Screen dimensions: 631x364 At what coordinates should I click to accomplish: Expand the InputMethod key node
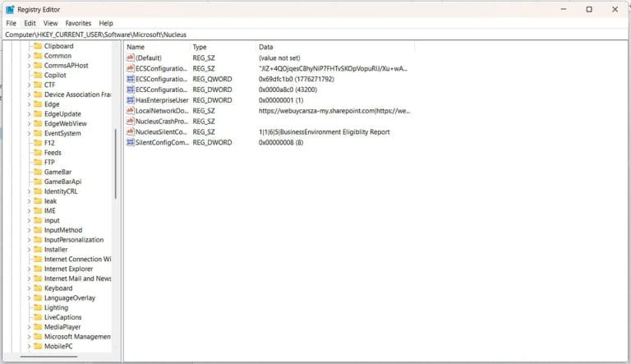pos(29,230)
